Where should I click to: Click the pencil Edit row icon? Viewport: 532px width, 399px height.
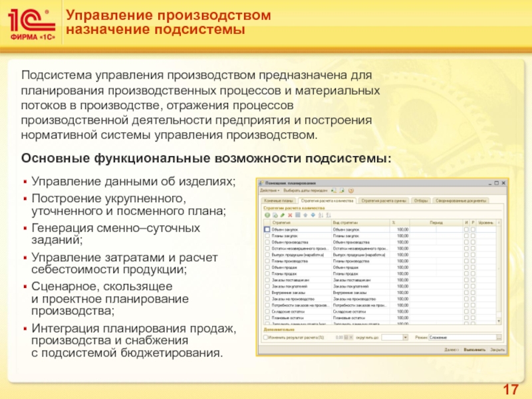281,215
